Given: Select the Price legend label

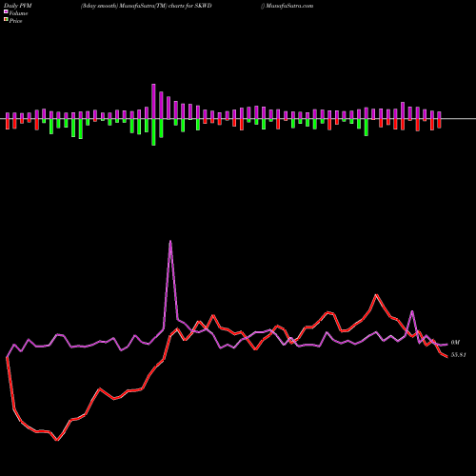Looking at the screenshot, I should (x=15, y=21).
